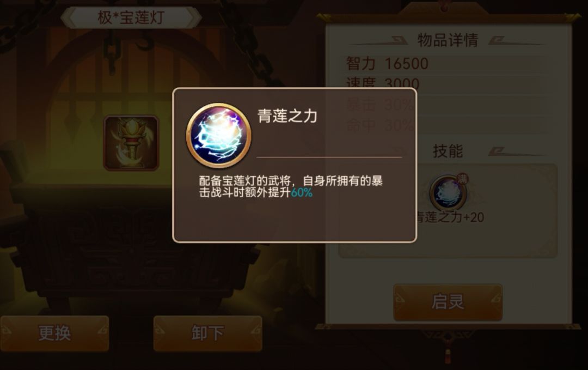The image size is (588, 370).
Task: Click the 物品详情 header
Action: pos(448,40)
